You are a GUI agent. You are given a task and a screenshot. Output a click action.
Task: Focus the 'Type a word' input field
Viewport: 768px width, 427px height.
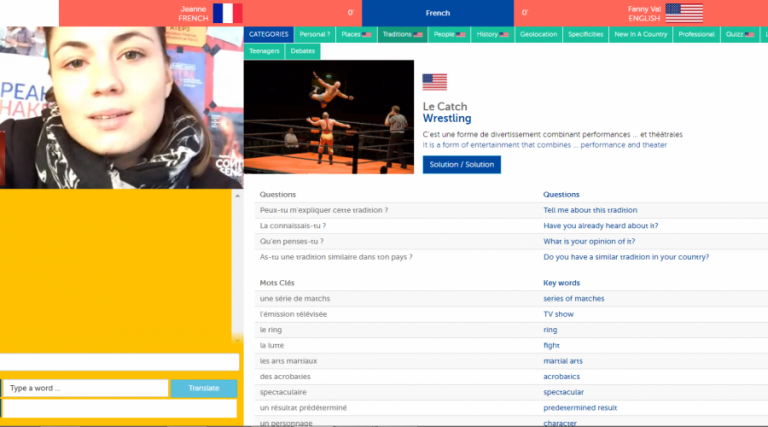[85, 388]
